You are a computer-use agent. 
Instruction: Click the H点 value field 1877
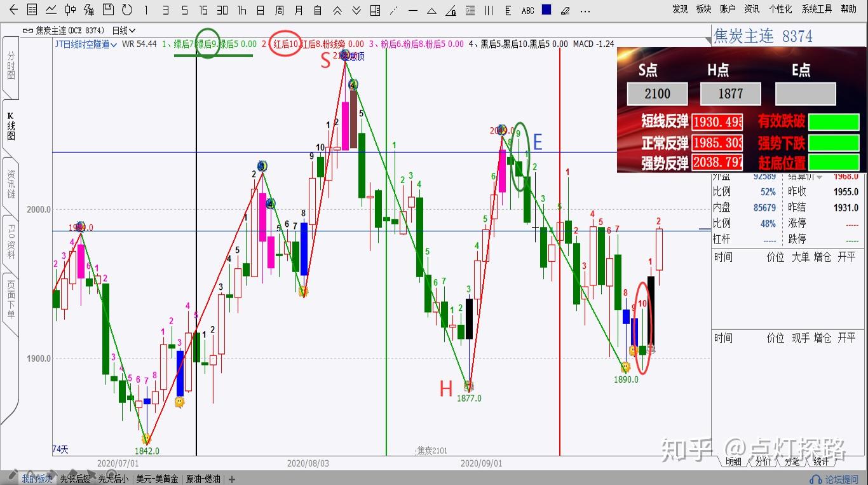(731, 94)
